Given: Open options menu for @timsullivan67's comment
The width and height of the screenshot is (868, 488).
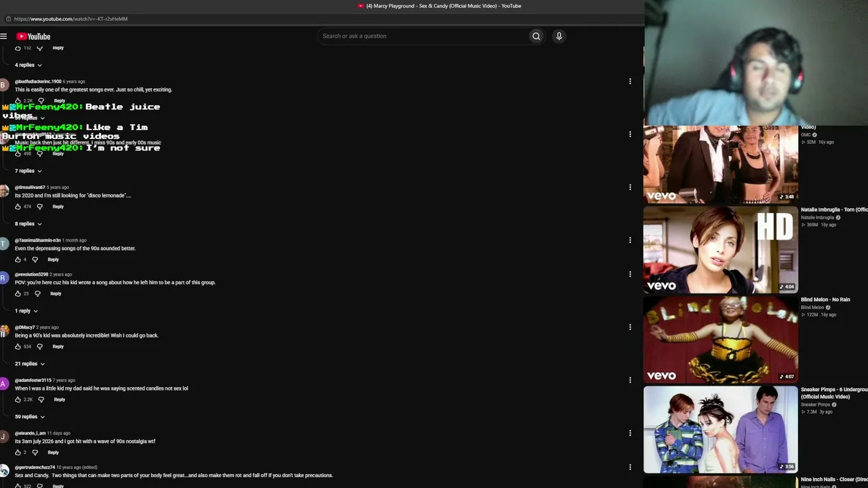Looking at the screenshot, I should [630, 187].
